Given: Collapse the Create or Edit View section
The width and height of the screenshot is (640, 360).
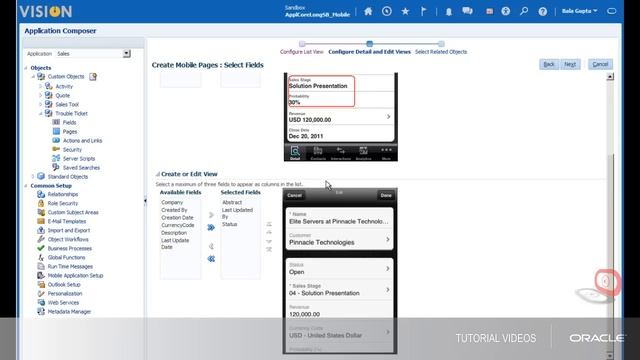Looking at the screenshot, I should [158, 174].
